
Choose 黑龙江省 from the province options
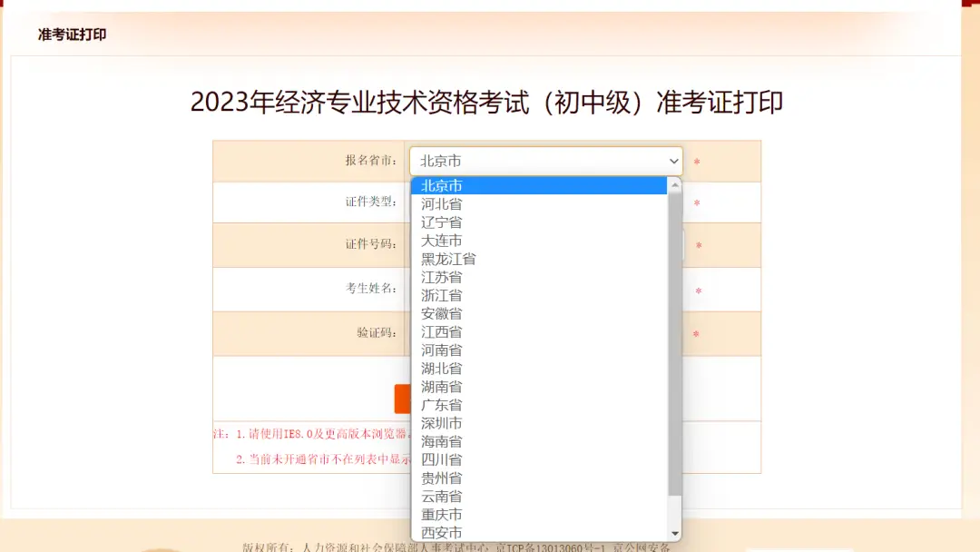pos(448,259)
